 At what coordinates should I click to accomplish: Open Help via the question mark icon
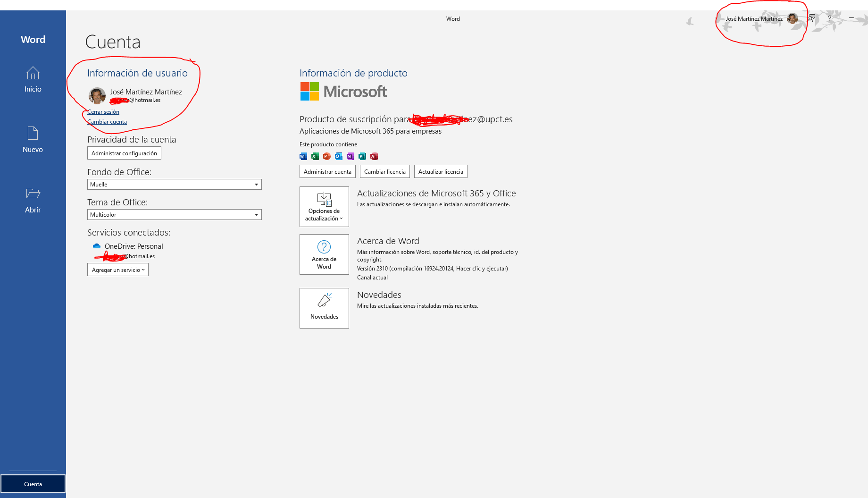829,18
